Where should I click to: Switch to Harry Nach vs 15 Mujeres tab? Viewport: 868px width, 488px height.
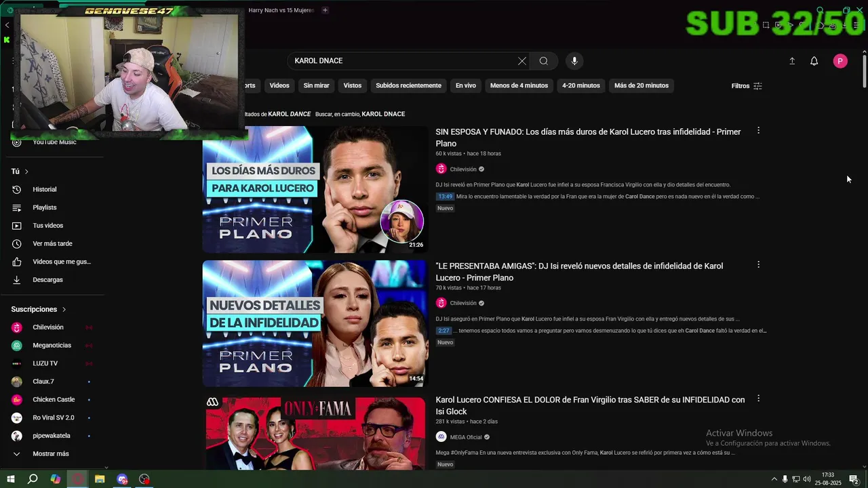281,10
